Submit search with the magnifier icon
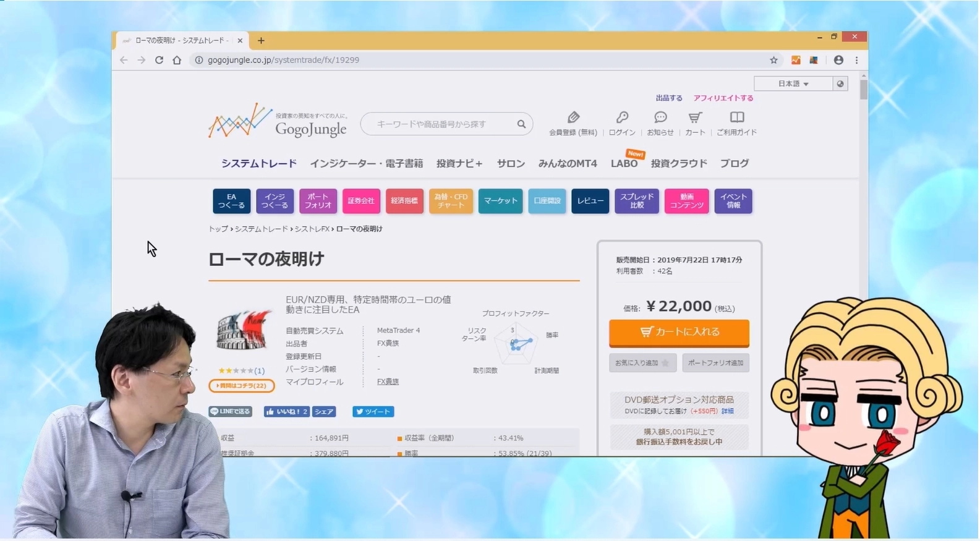The height and width of the screenshot is (541, 980). (x=521, y=124)
